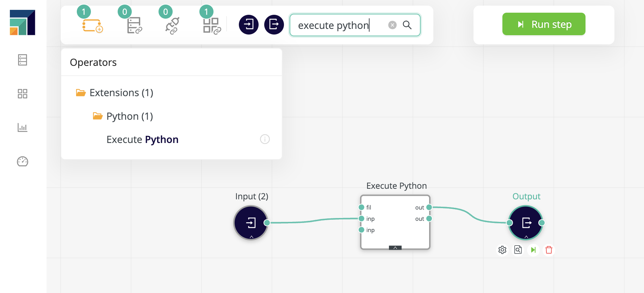Click the first 'inp' port on Execute Python
The image size is (644, 293).
(361, 219)
